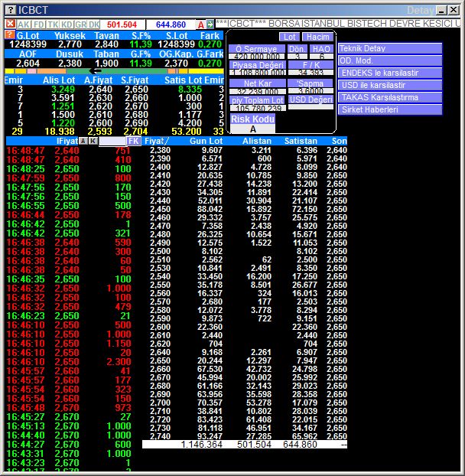This screenshot has height=476, width=465.
Task: Click the Net Kar label
Action: pyautogui.click(x=258, y=83)
